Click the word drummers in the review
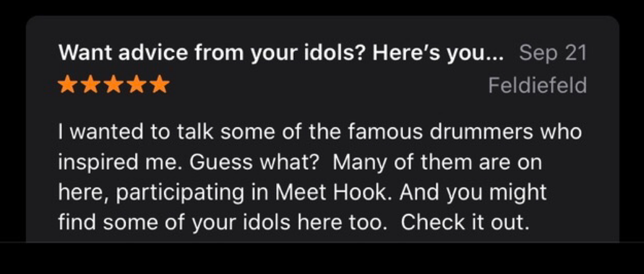 point(481,132)
